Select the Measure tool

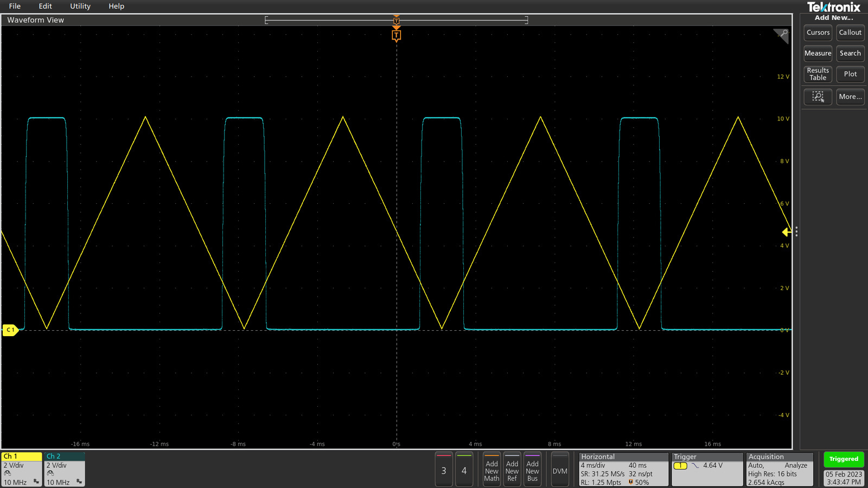click(x=818, y=53)
